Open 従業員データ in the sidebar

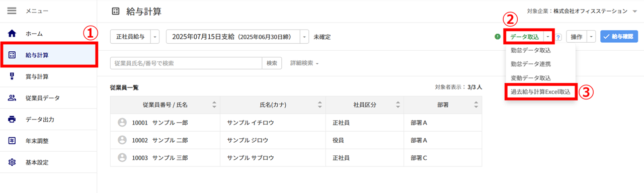pyautogui.click(x=48, y=98)
